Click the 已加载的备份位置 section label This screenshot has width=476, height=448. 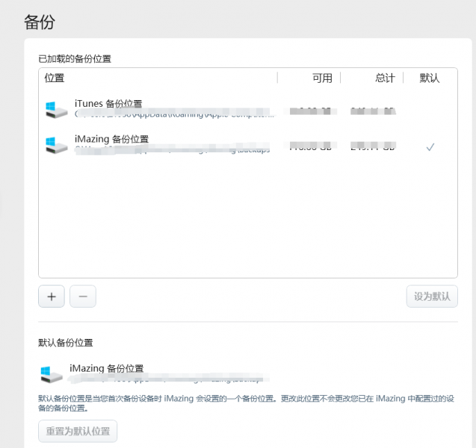point(75,59)
